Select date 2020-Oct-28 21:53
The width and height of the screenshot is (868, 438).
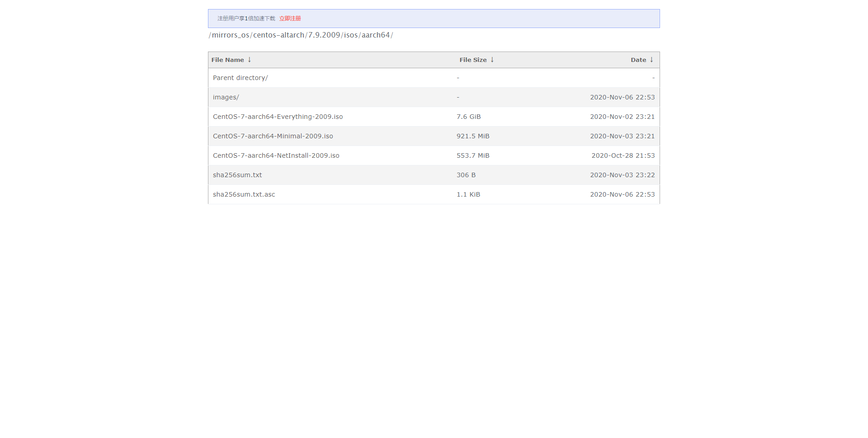[623, 155]
